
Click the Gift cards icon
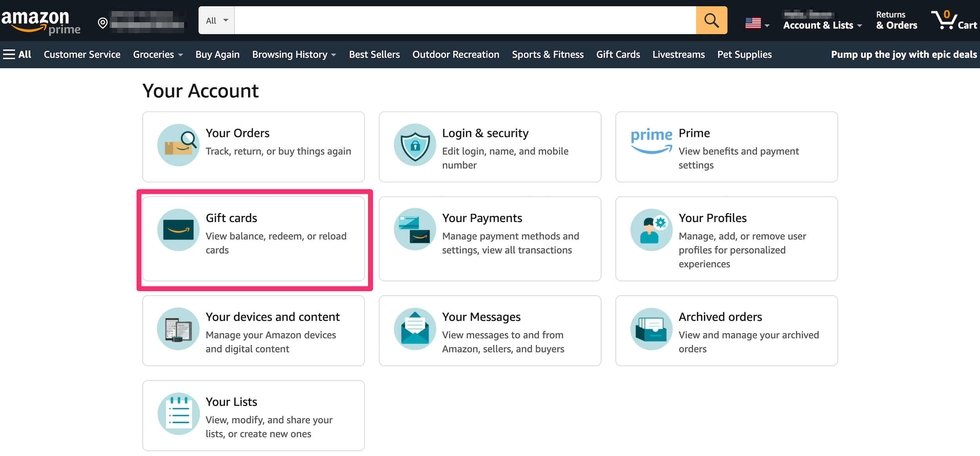coord(178,230)
